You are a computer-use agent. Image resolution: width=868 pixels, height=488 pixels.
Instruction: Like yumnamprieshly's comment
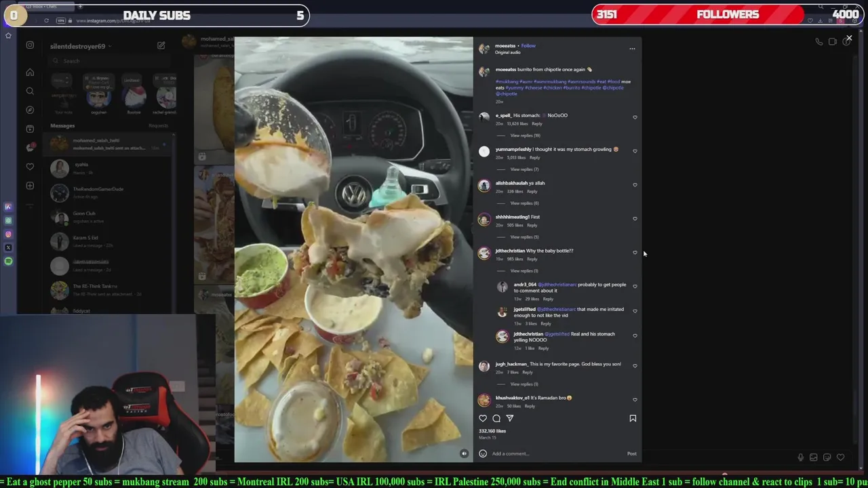point(635,151)
